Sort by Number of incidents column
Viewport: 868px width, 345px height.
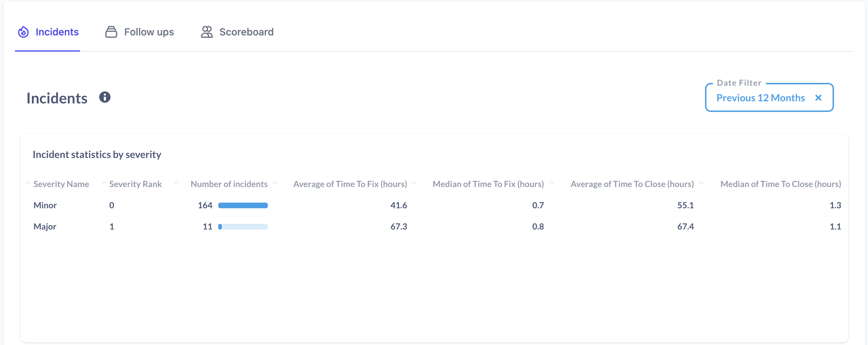pos(229,184)
